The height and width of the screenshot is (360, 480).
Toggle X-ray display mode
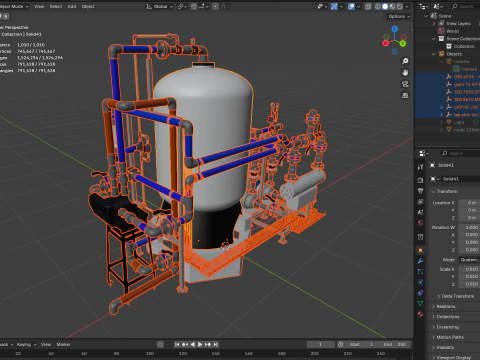(368, 6)
